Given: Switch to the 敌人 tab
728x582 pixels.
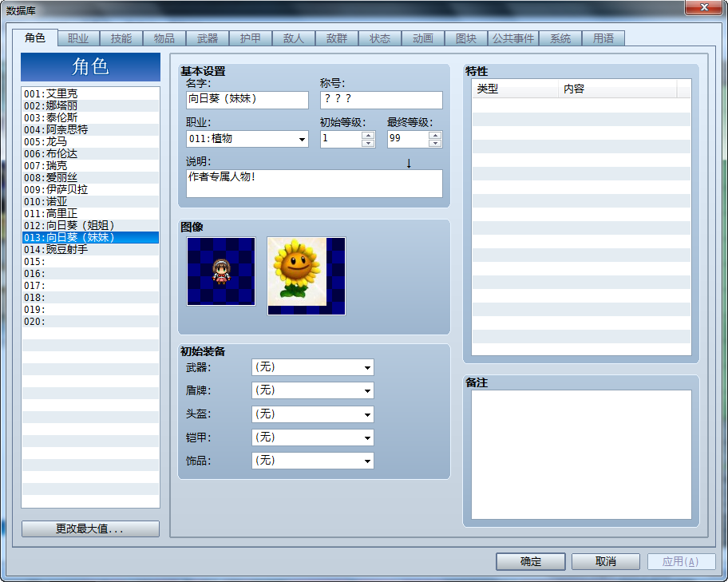Looking at the screenshot, I should click(294, 38).
